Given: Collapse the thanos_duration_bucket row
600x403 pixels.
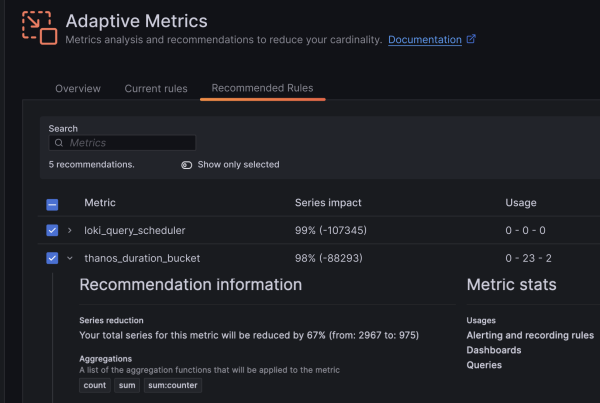Looking at the screenshot, I should 70,258.
